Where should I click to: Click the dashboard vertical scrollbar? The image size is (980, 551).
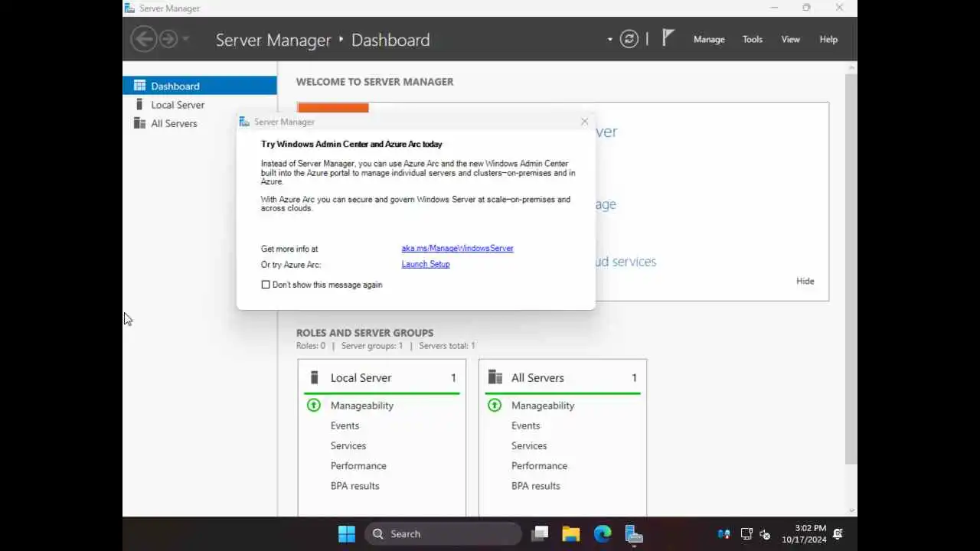pos(851,268)
